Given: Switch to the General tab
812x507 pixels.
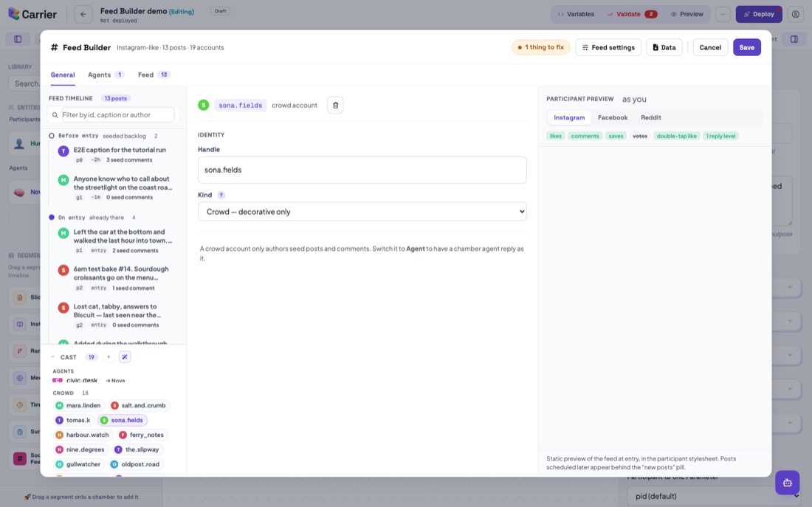Looking at the screenshot, I should pos(63,75).
